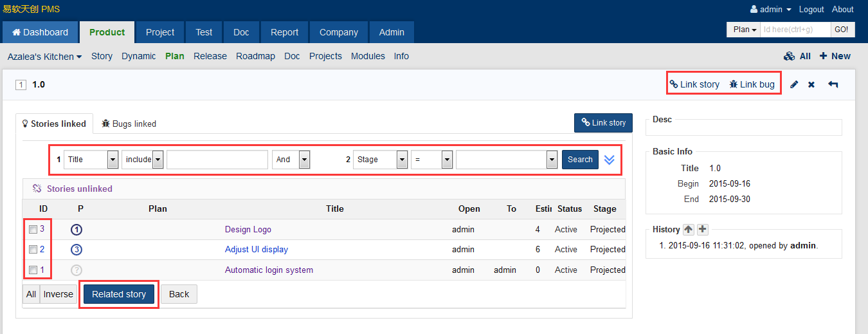Click the back arrow icon in plan header
Viewport: 868px width, 334px height.
coord(833,85)
